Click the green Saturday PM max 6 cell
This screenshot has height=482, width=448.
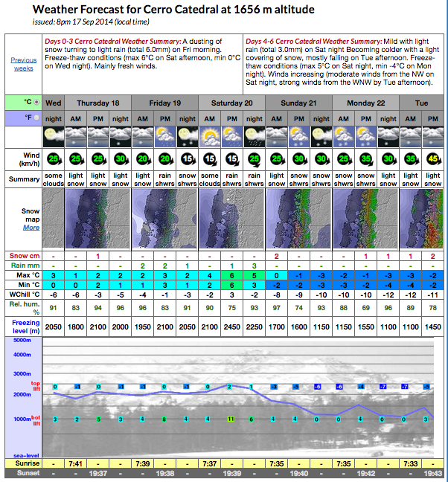(x=232, y=275)
